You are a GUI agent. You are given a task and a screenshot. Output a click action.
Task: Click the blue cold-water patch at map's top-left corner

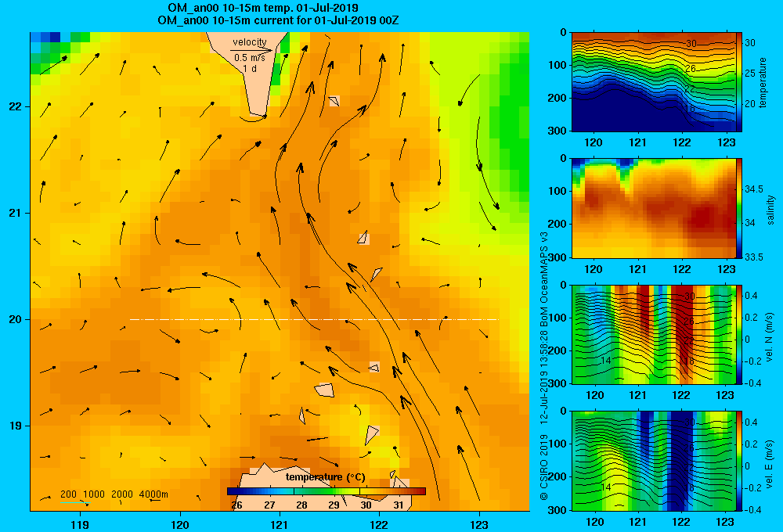pyautogui.click(x=46, y=38)
